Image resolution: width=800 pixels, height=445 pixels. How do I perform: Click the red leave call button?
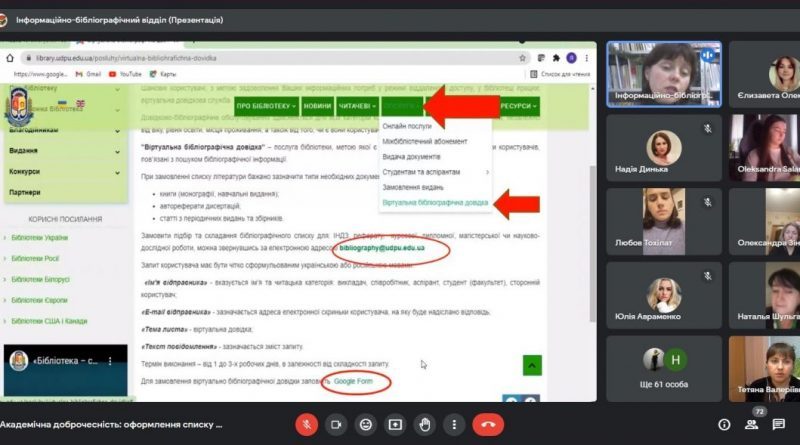coord(488,425)
